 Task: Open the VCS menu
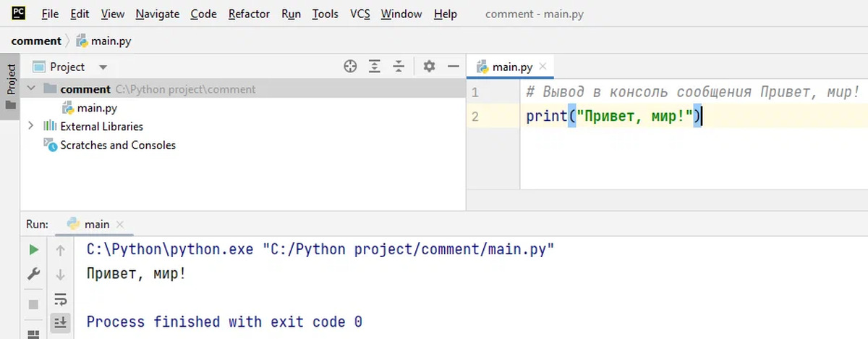pos(359,14)
